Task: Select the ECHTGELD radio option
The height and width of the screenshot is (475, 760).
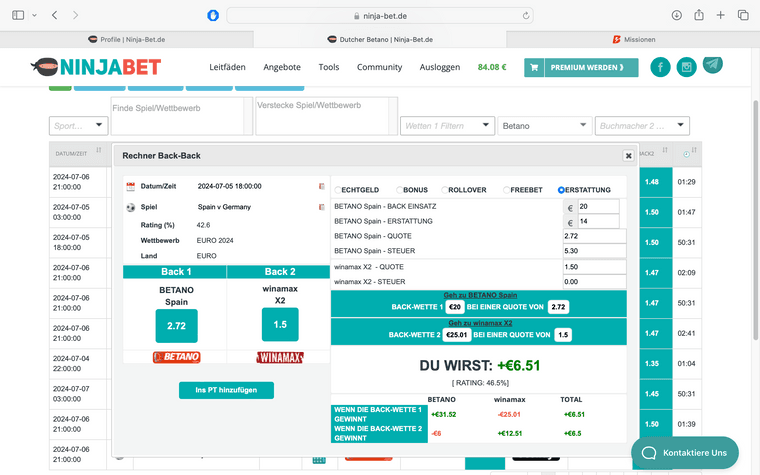Action: coord(338,190)
